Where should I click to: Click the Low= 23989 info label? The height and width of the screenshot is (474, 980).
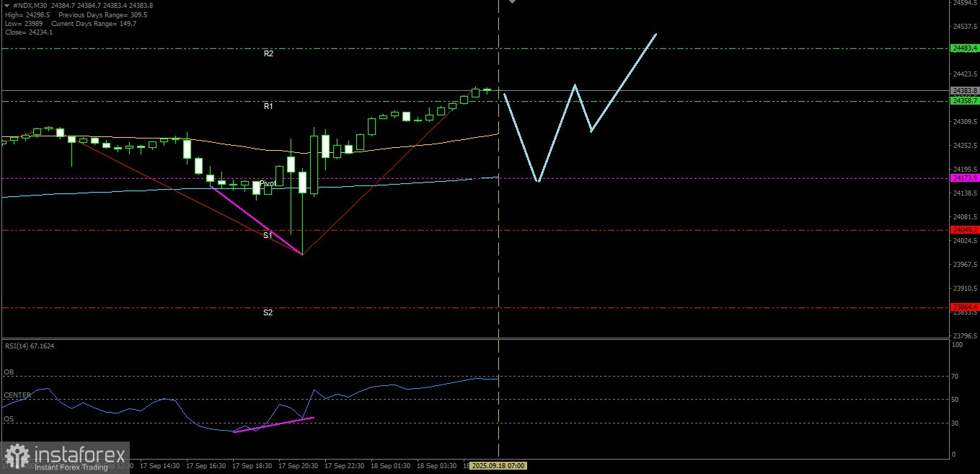[22, 24]
